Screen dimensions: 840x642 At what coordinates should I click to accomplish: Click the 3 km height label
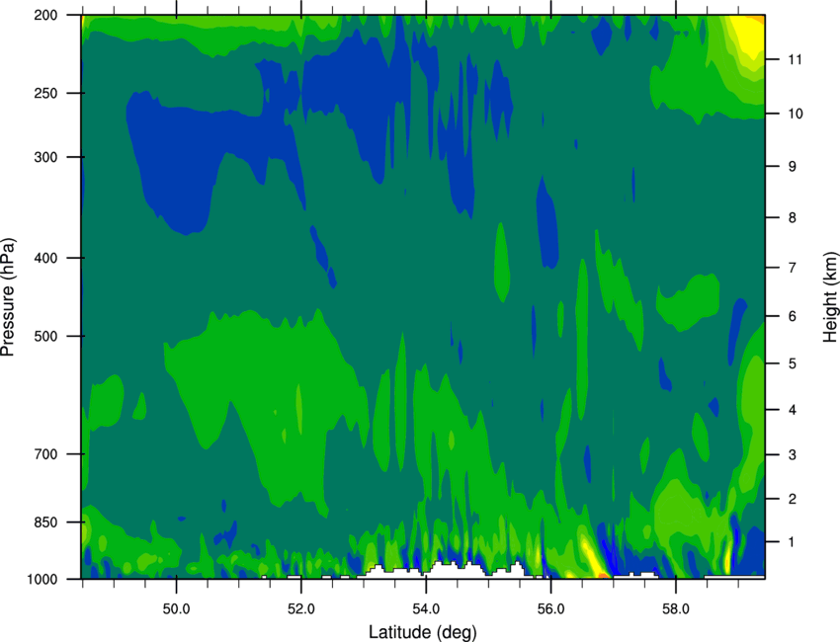click(x=793, y=455)
